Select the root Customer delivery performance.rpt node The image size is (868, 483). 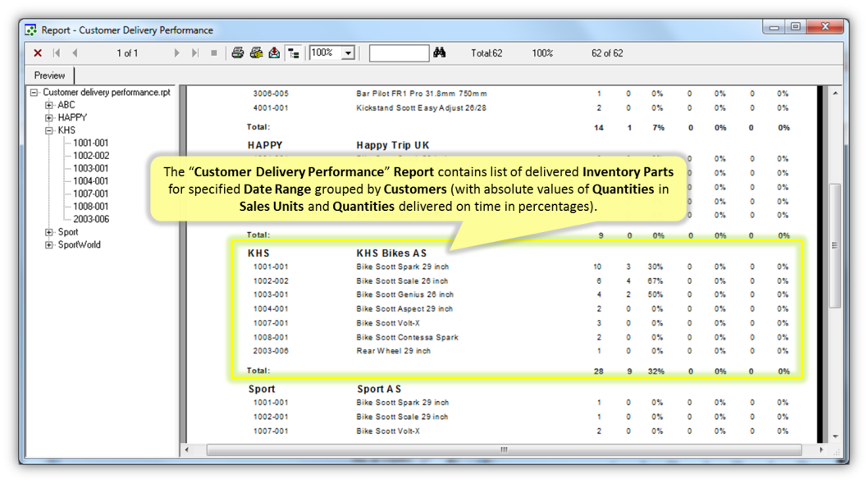tap(107, 93)
